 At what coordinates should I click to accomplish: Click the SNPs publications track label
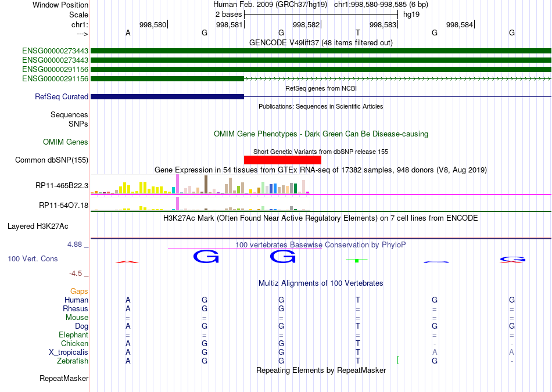pos(78,124)
